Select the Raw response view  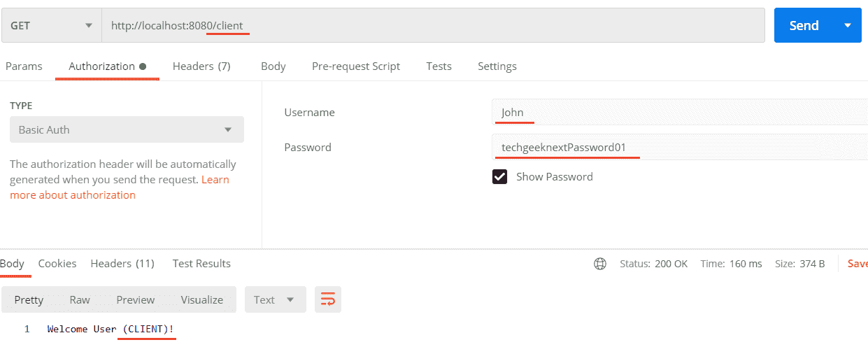tap(80, 299)
